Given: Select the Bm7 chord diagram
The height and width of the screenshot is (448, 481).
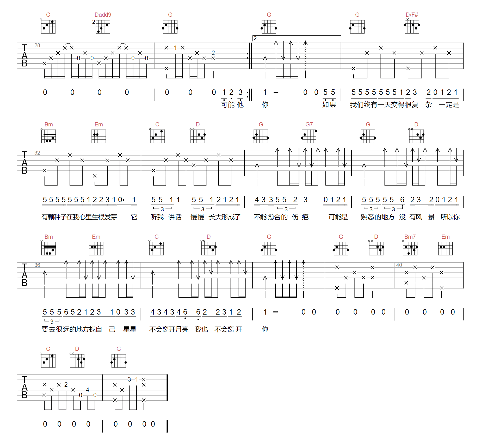Looking at the screenshot, I should pyautogui.click(x=410, y=248).
